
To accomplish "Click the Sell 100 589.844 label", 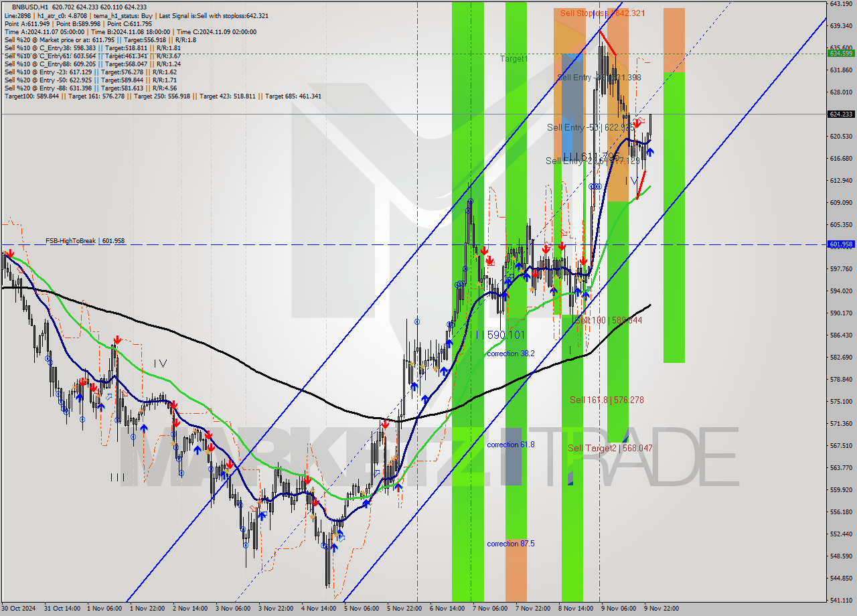I will (x=609, y=320).
